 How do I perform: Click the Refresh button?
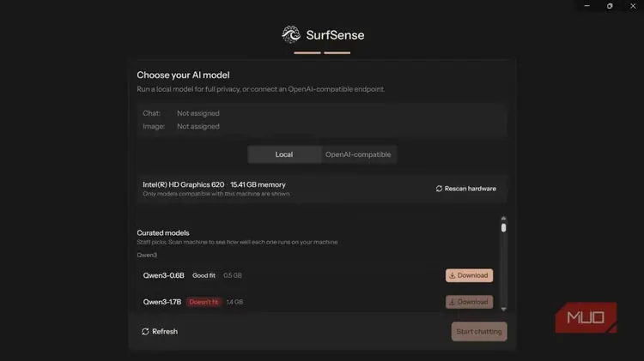pyautogui.click(x=160, y=332)
